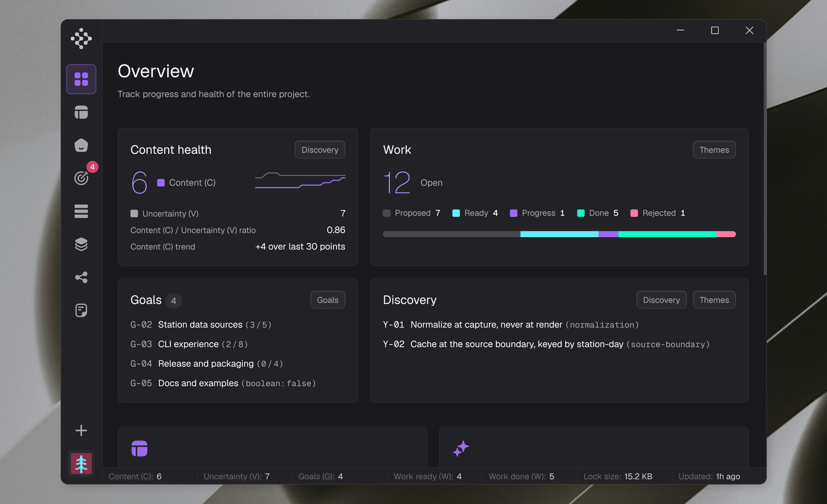
Task: Open Y-01 Normalize at capture item
Action: 511,324
